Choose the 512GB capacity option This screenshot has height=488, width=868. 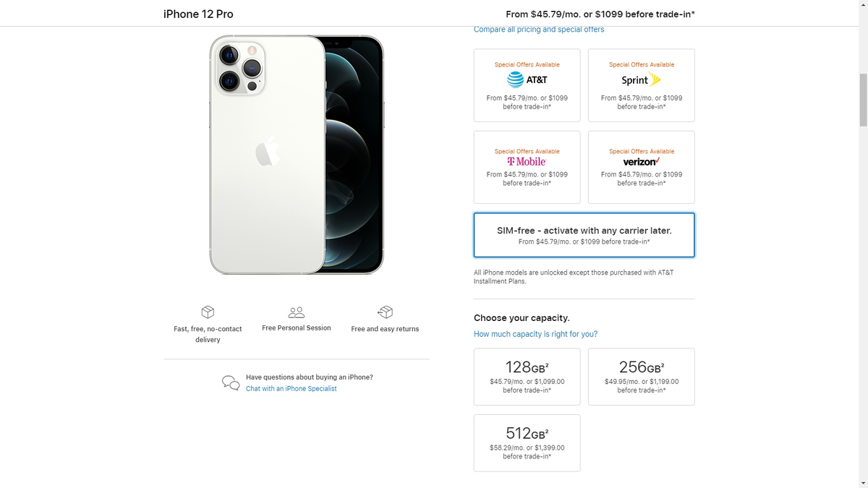click(x=527, y=442)
